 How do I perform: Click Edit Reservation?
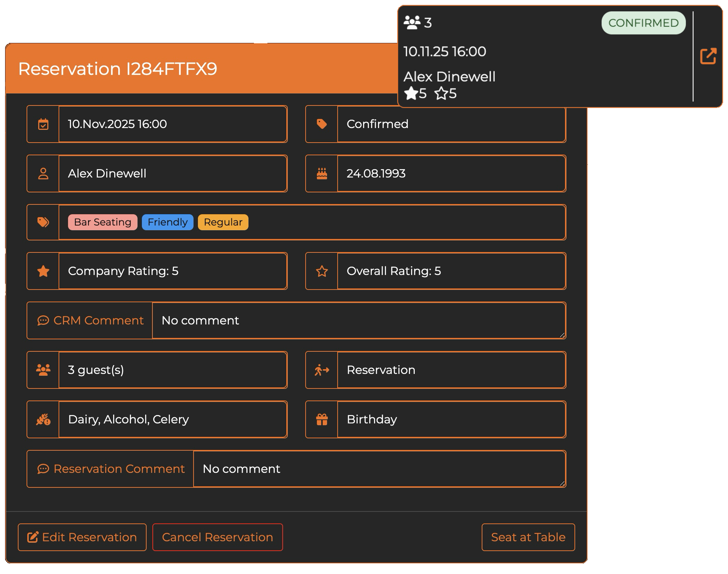[82, 537]
